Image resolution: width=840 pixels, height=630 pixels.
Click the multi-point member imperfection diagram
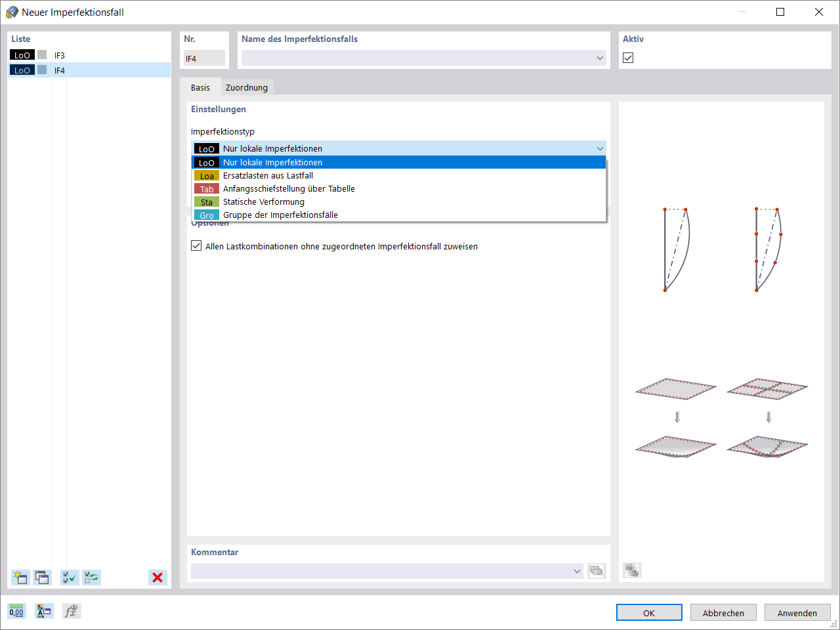click(x=768, y=249)
